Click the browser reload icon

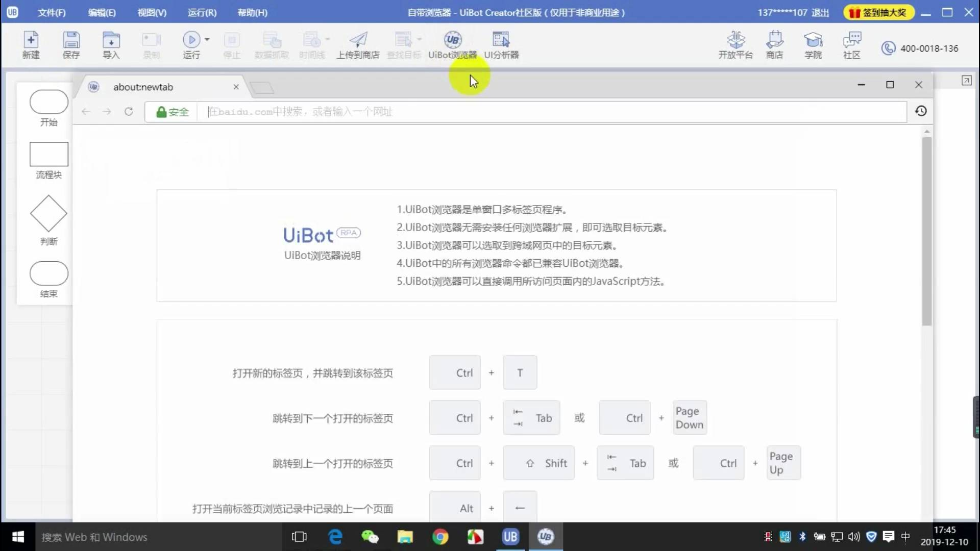point(129,111)
